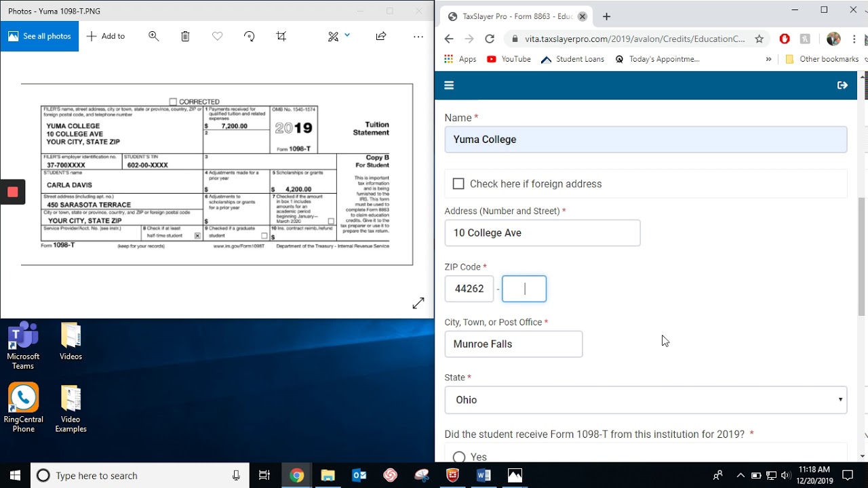Click the Address field with 10 College Ave

pos(542,232)
